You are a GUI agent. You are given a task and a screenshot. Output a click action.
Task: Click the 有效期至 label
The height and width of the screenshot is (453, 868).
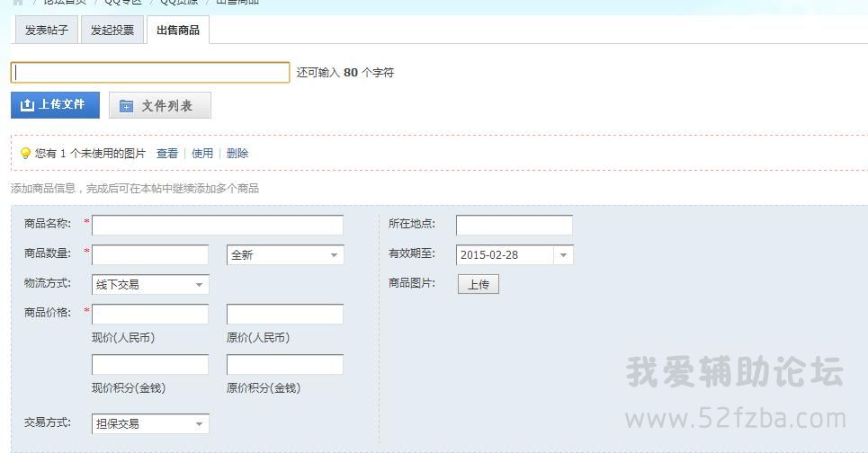click(412, 253)
